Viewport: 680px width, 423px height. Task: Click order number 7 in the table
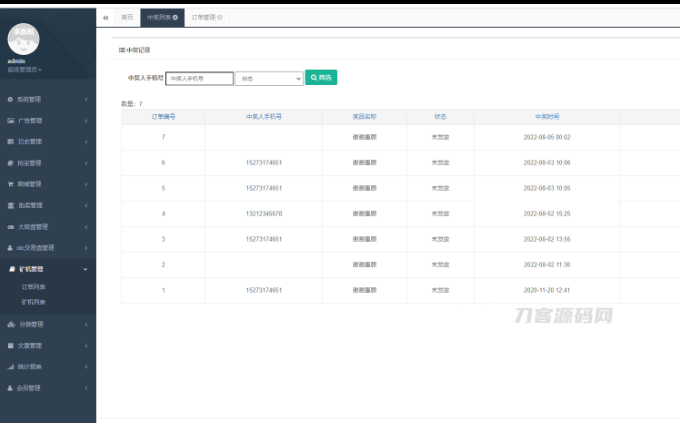[x=163, y=137]
